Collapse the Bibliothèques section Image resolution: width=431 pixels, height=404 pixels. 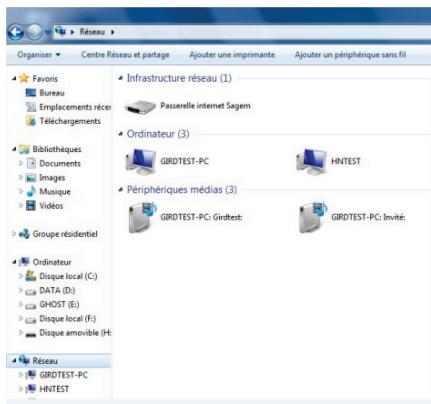(14, 149)
